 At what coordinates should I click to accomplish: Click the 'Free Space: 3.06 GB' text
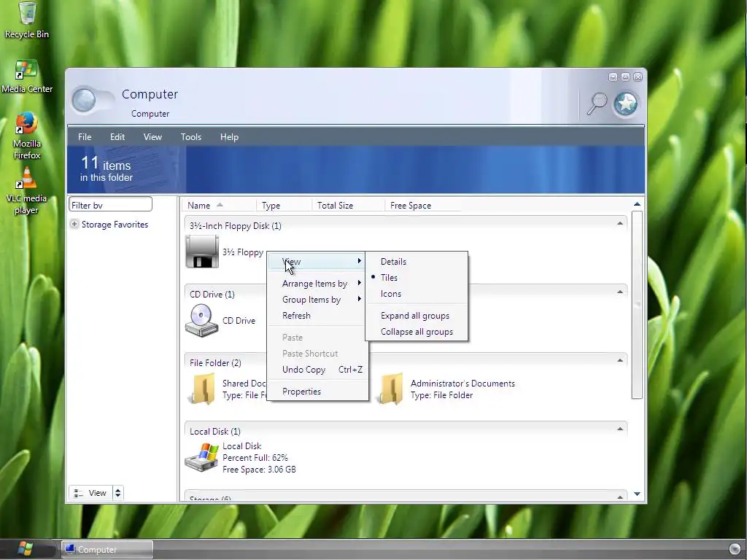pos(259,470)
